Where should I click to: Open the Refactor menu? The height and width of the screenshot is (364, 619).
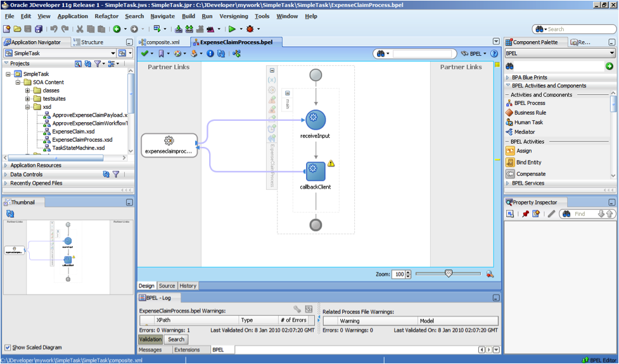point(106,16)
